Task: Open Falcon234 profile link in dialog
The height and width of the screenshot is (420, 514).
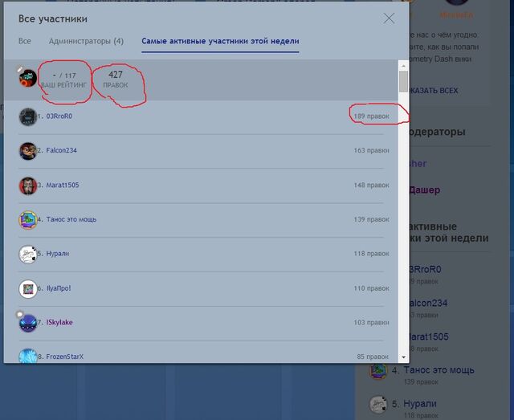Action: [x=61, y=150]
